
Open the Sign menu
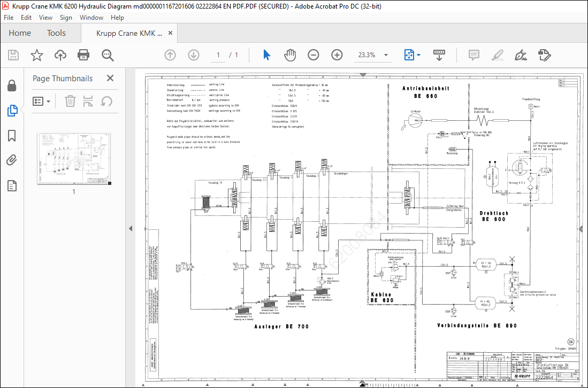tap(66, 18)
